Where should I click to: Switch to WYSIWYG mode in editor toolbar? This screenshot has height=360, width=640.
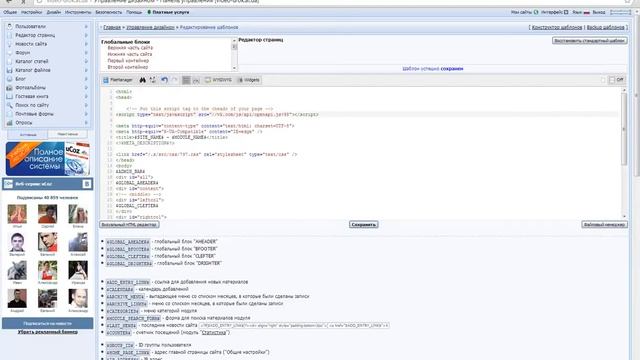(218, 80)
